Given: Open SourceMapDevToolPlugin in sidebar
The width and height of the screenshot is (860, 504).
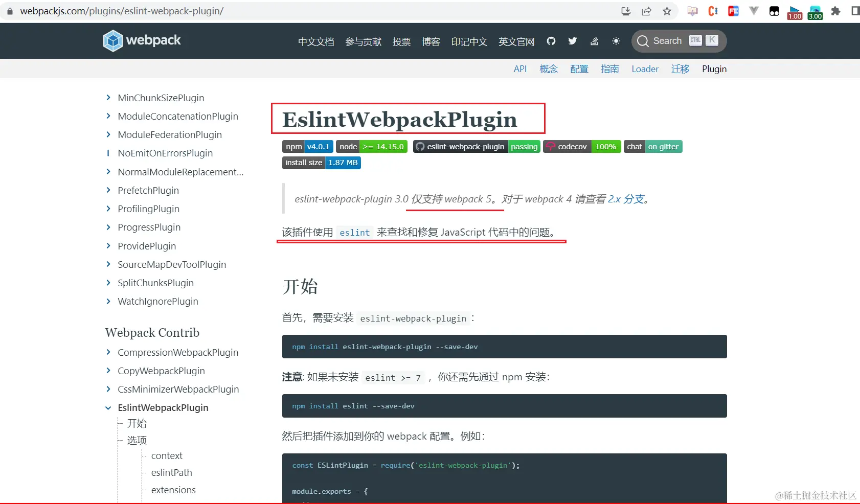Looking at the screenshot, I should tap(172, 265).
